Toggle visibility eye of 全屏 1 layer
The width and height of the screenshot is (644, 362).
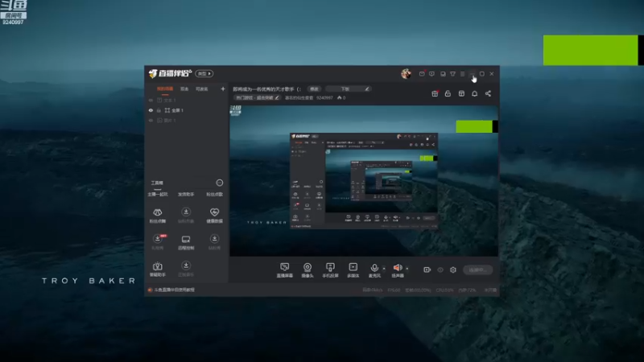point(151,110)
